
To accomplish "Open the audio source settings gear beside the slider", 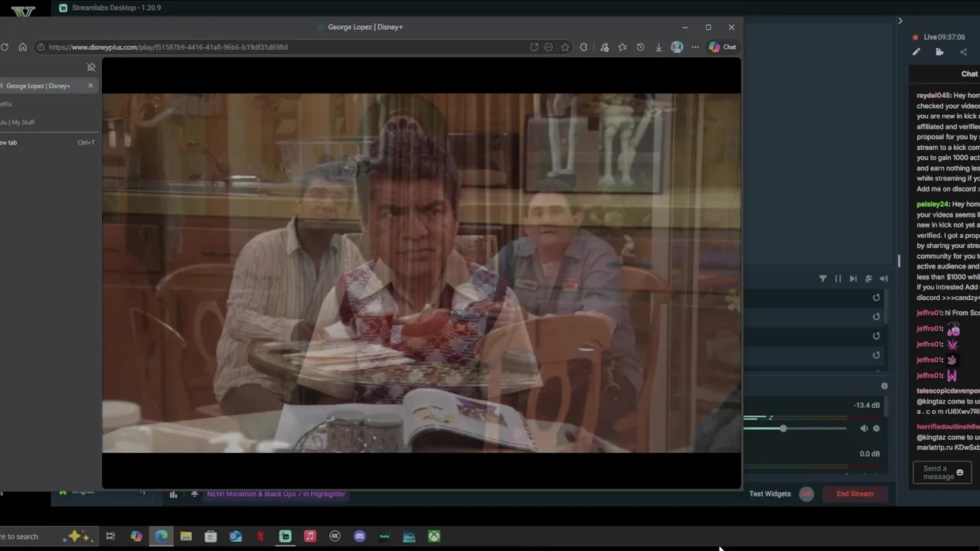I will 877,429.
